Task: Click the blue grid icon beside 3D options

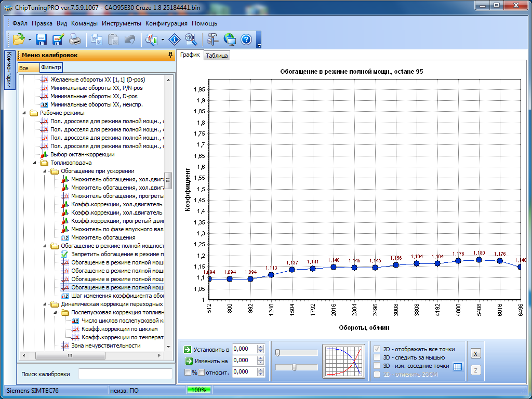Action: [x=458, y=366]
